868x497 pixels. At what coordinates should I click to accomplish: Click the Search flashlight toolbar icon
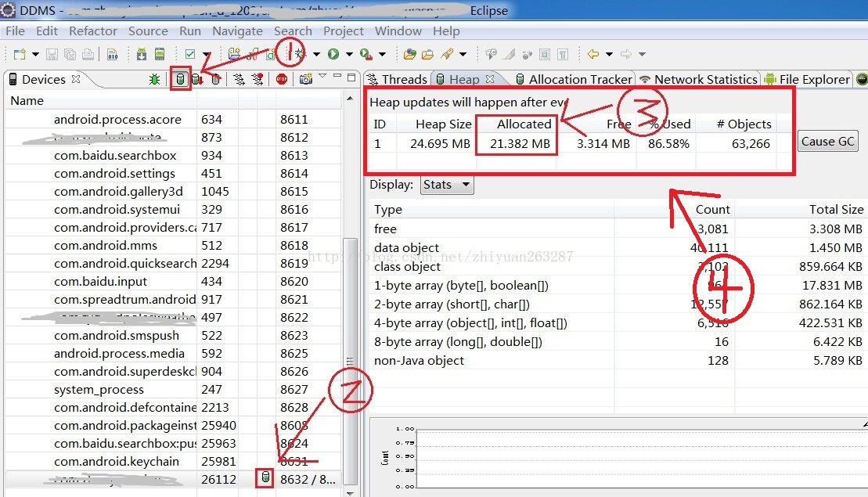click(447, 54)
